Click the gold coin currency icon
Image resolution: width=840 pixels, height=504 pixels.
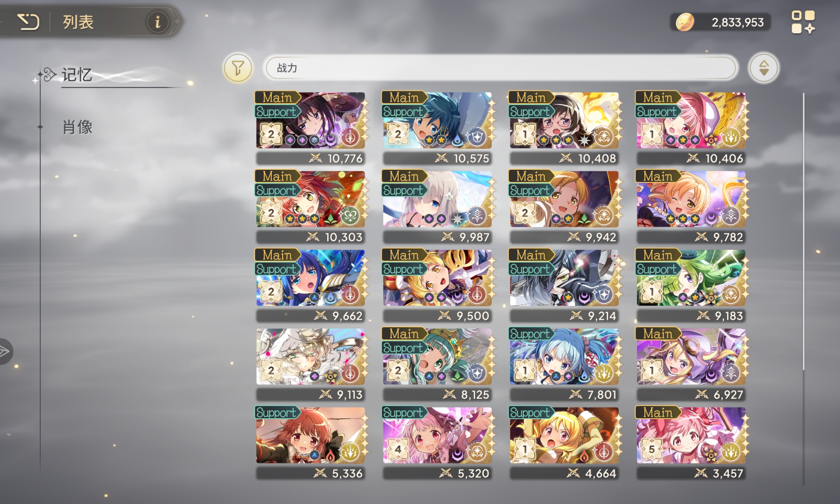click(685, 22)
